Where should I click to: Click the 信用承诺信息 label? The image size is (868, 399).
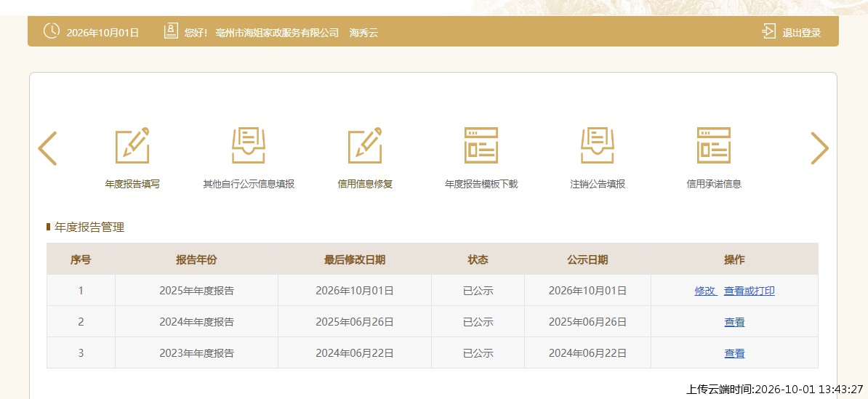(714, 185)
